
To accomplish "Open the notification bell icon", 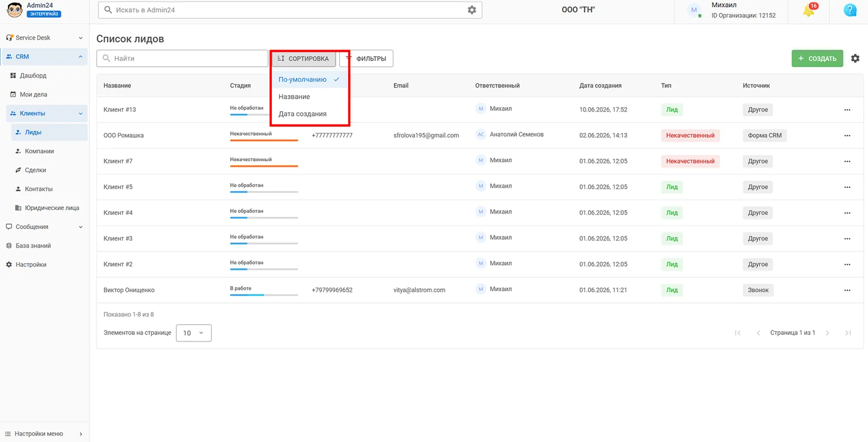I will 809,10.
